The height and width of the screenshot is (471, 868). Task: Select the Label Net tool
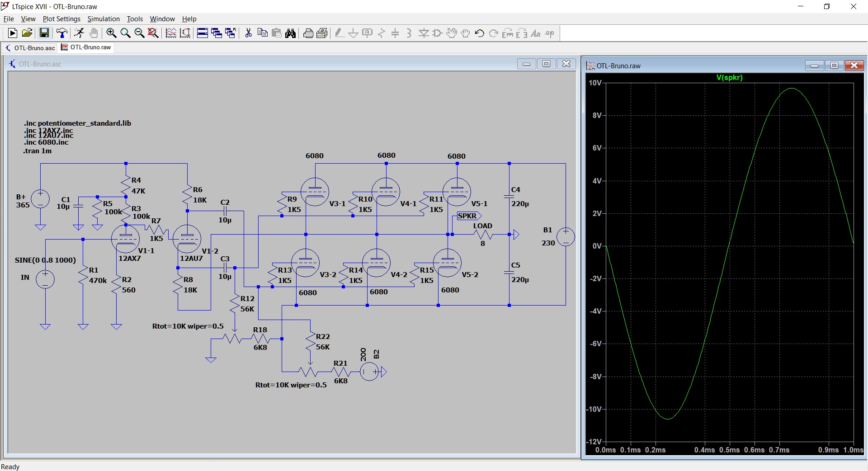368,33
